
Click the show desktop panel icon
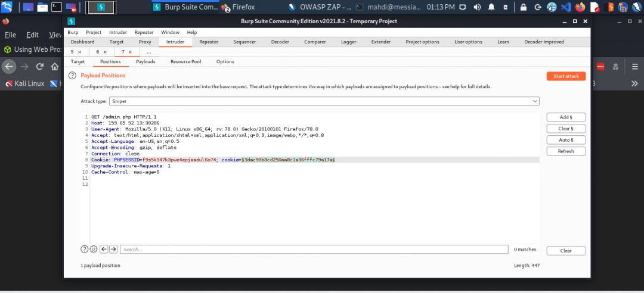(x=28, y=7)
